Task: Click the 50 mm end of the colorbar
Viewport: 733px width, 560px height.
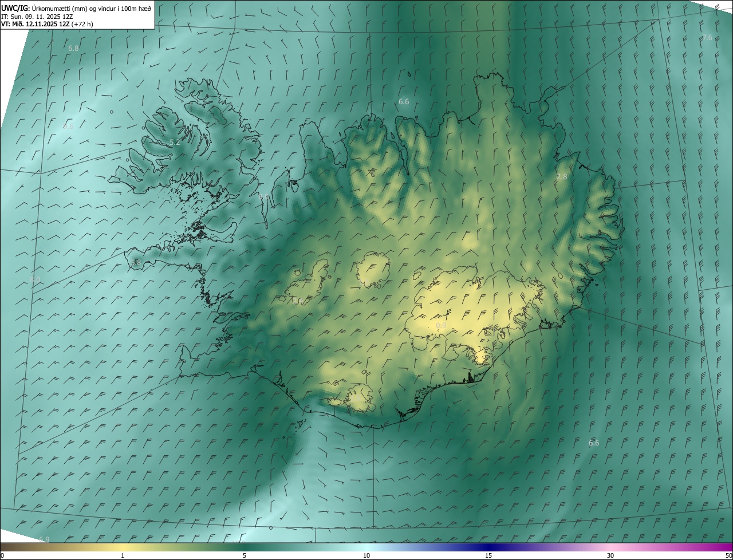Action: 728,555
